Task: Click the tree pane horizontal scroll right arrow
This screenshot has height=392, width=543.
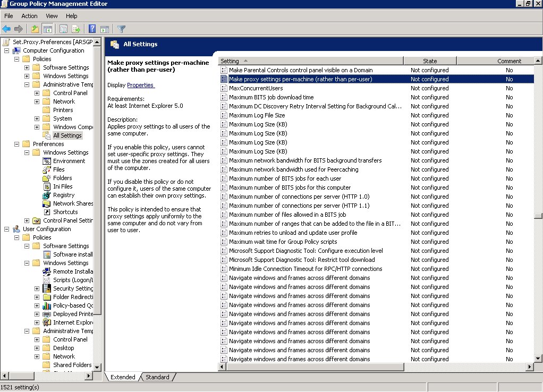Action: [89, 376]
